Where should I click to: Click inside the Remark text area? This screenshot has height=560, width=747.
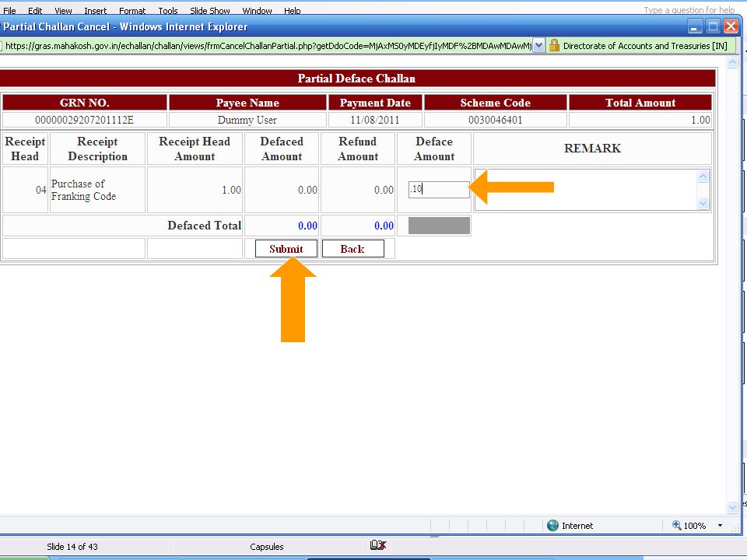(x=585, y=190)
